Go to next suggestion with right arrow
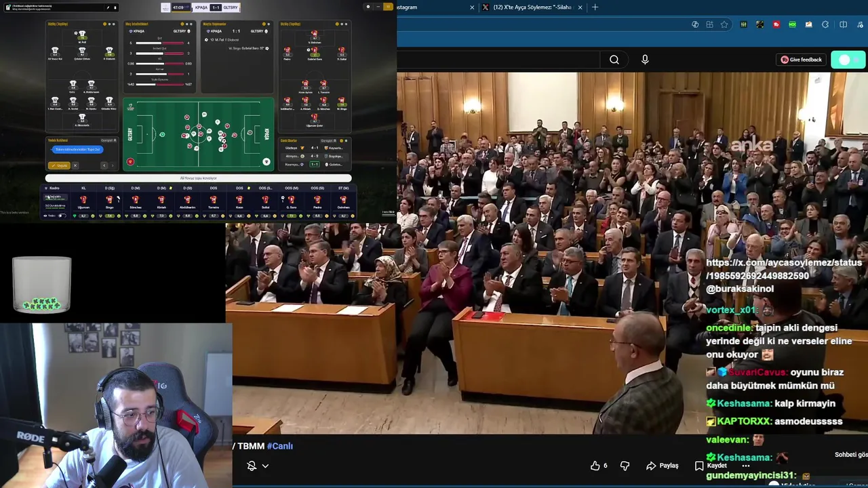 (x=112, y=165)
